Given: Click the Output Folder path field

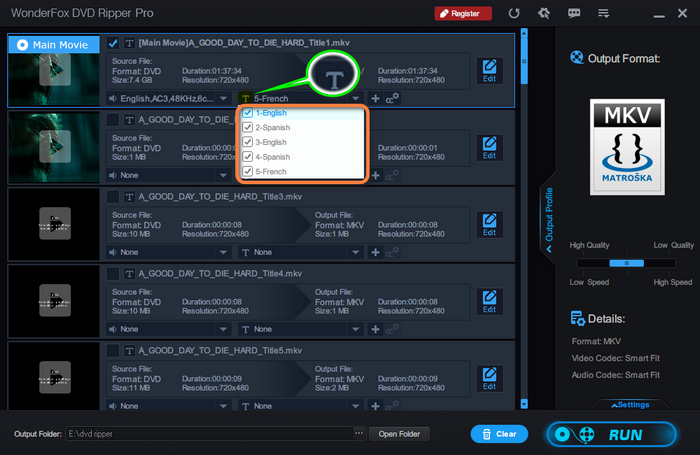Looking at the screenshot, I should pyautogui.click(x=209, y=434).
